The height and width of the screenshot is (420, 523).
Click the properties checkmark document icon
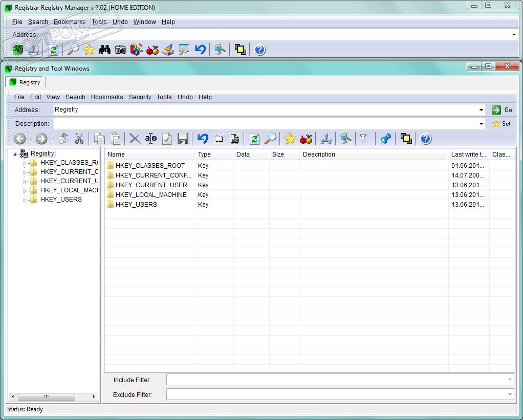[167, 139]
